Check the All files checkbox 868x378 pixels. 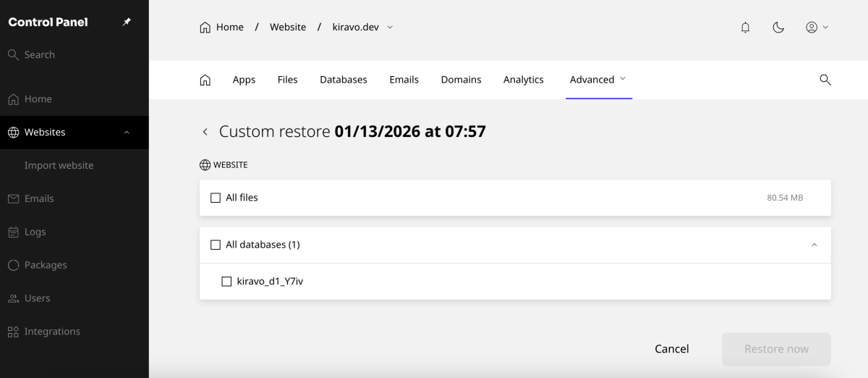click(216, 198)
